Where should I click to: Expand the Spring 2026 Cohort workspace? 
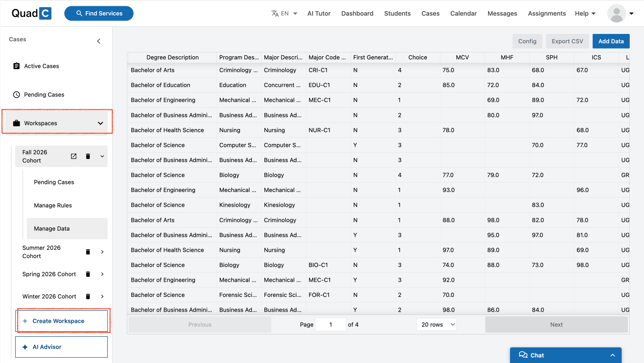[102, 274]
